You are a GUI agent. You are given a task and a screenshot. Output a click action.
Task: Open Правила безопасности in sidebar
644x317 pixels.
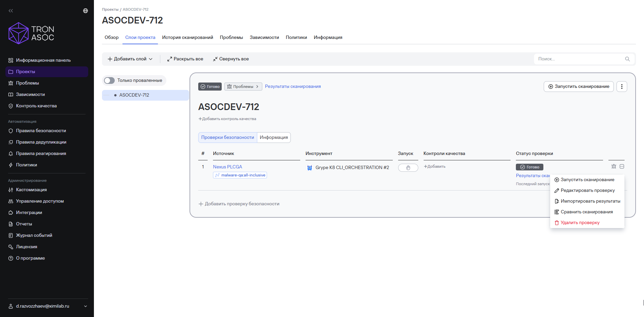click(x=47, y=130)
